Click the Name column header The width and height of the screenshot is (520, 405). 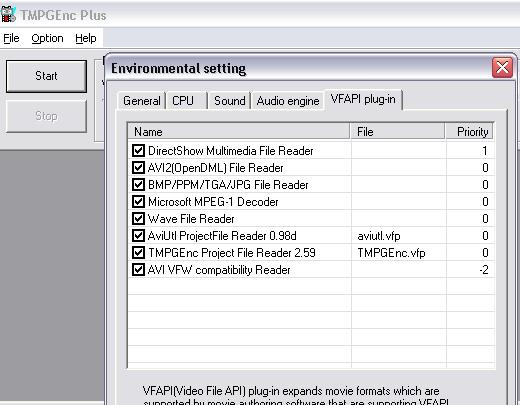tap(239, 131)
